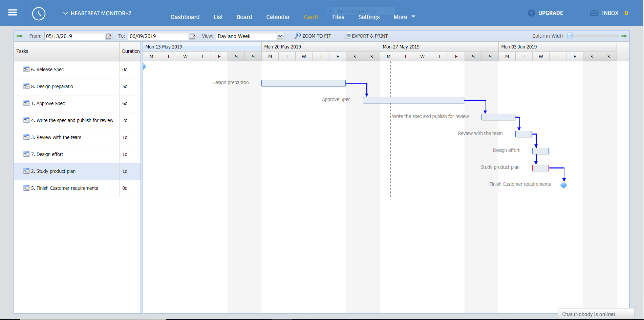Click ZOOM TO FIT
Image resolution: width=644 pixels, height=320 pixels.
pos(317,36)
